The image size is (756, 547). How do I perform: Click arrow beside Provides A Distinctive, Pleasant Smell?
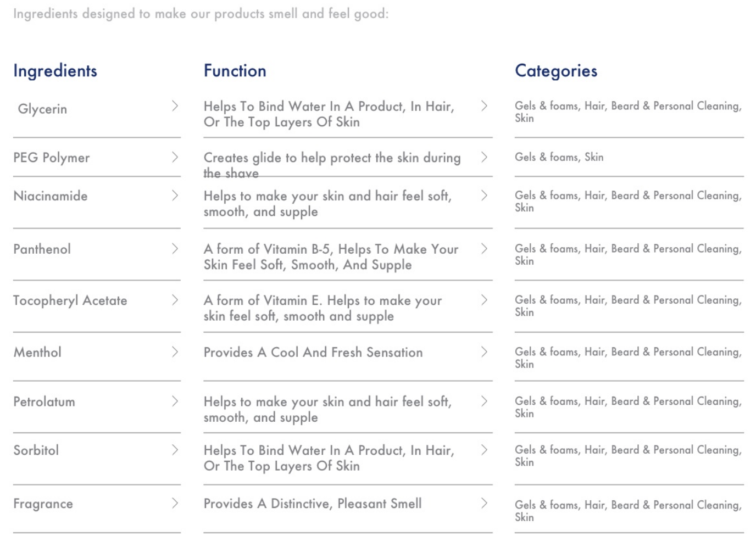click(x=484, y=503)
